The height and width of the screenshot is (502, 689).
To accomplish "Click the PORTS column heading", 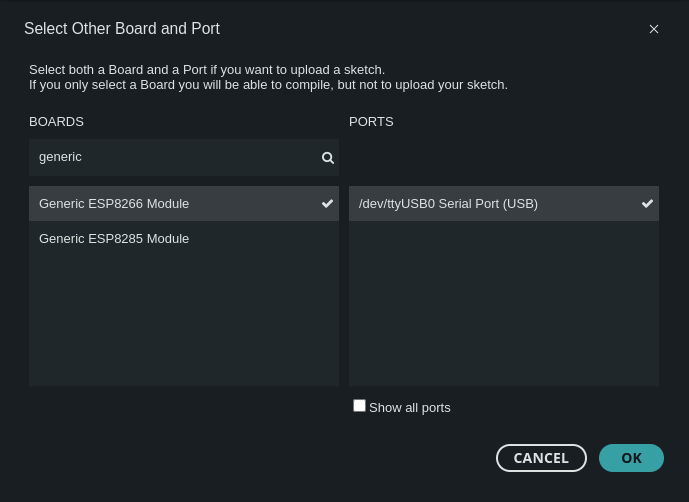I will (x=371, y=122).
